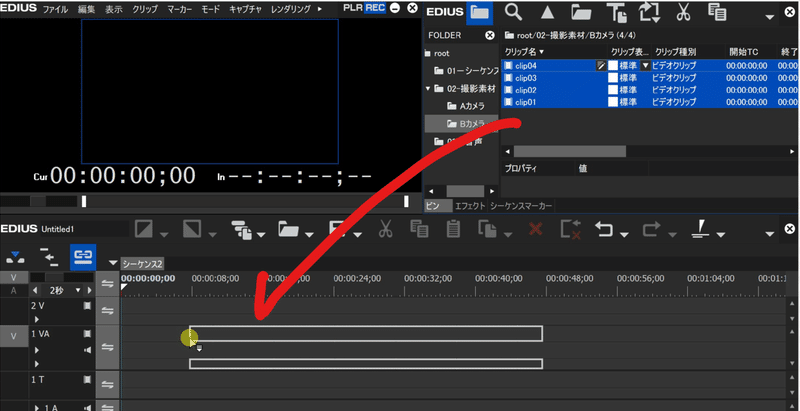Toggle the ripple mode icon with left arrow

coord(49,258)
